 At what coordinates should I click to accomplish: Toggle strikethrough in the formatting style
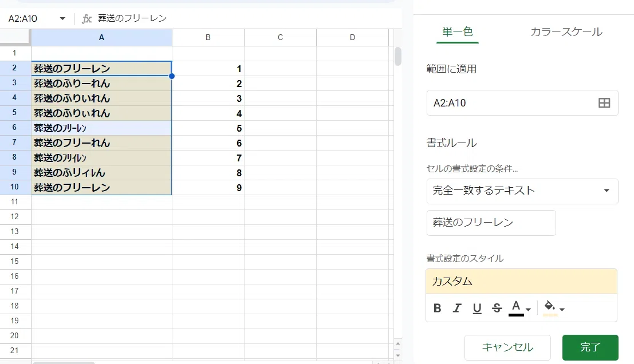click(497, 308)
